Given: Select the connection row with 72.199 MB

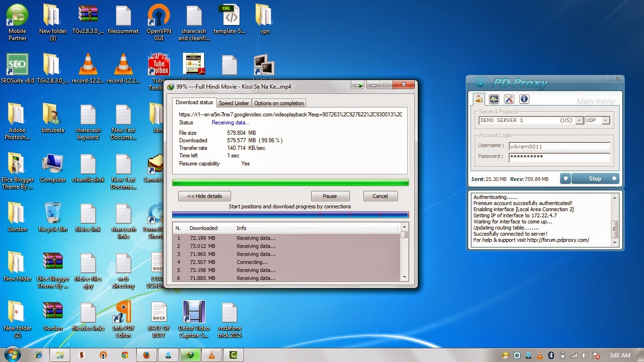Looking at the screenshot, I should 286,238.
